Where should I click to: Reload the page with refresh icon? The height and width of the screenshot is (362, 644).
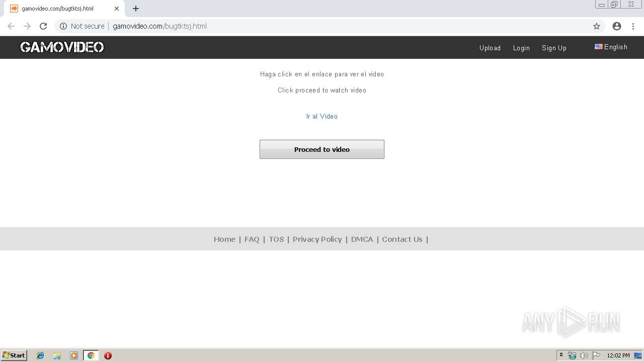43,26
